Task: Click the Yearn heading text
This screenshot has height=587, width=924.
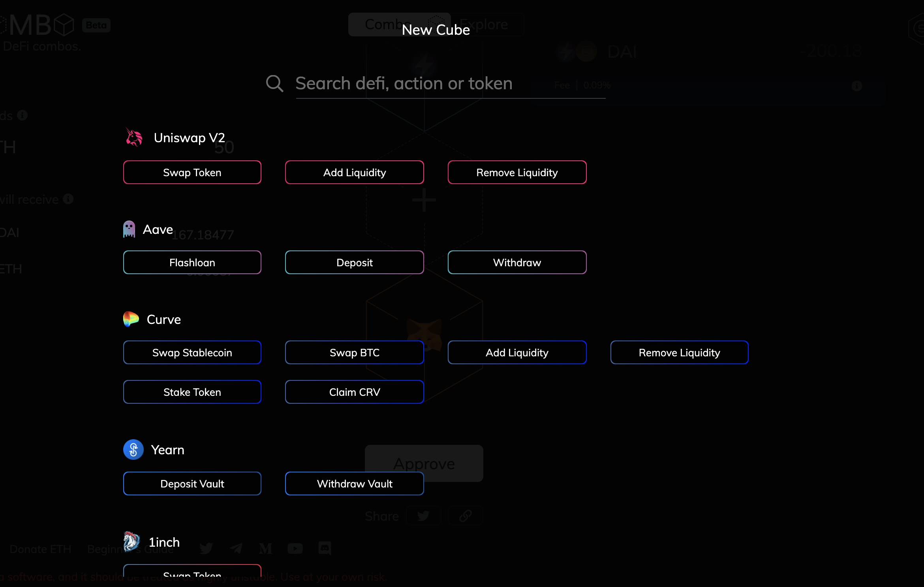Action: point(168,450)
